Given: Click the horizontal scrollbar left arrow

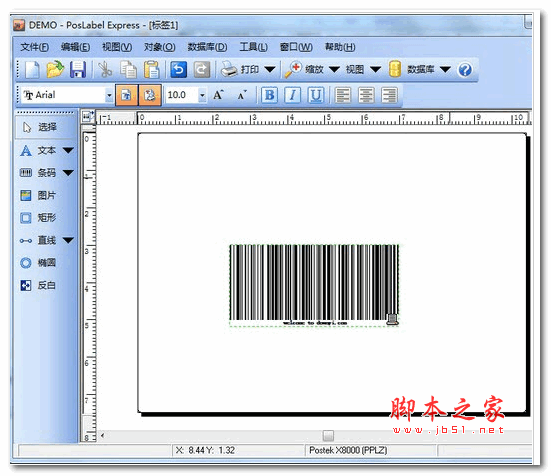Looking at the screenshot, I should tap(103, 436).
